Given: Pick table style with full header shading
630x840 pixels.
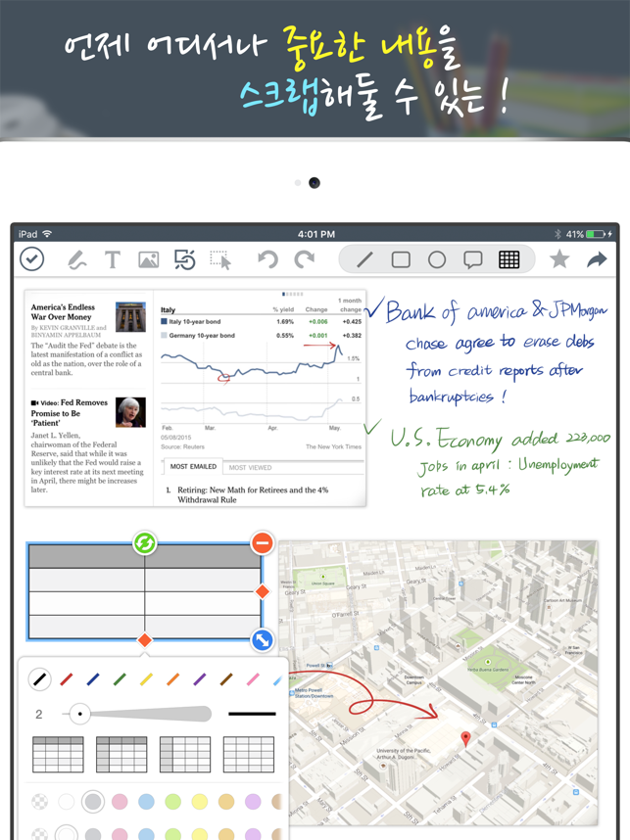Looking at the screenshot, I should [x=58, y=754].
